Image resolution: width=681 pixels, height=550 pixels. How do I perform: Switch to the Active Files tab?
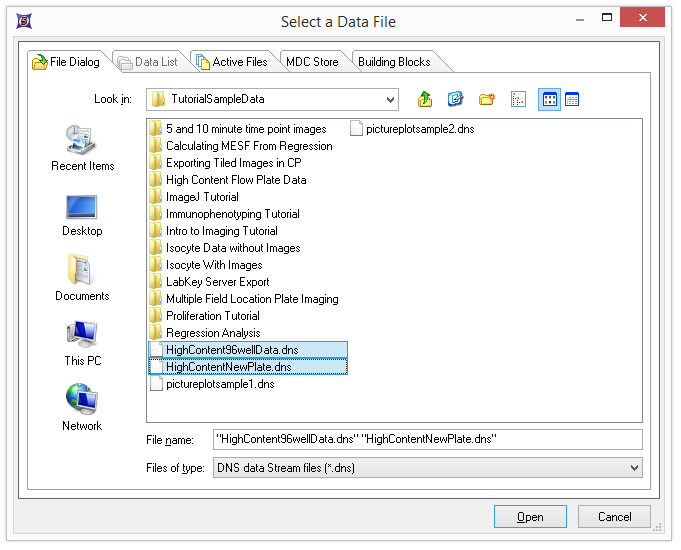click(232, 62)
